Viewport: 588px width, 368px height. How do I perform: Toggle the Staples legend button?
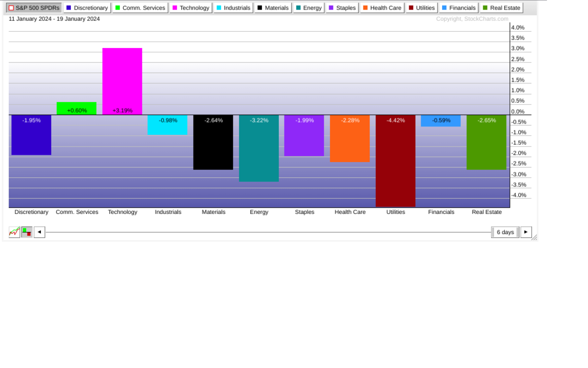pyautogui.click(x=342, y=8)
